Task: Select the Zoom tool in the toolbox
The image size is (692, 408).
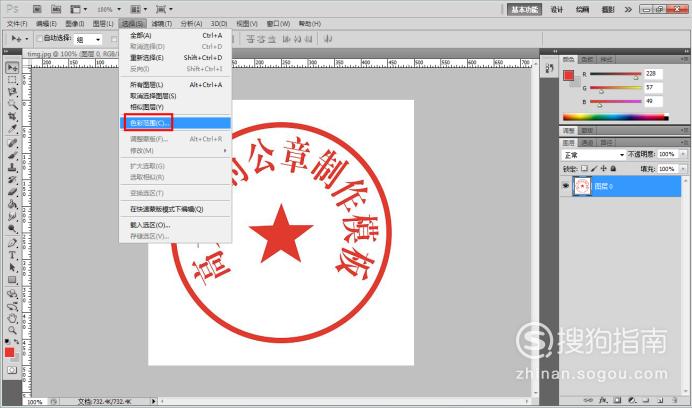Action: [x=12, y=330]
